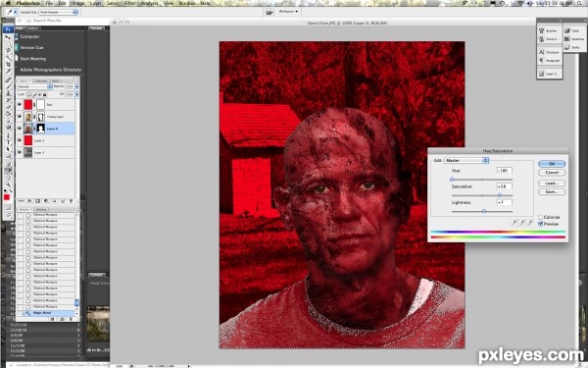Image resolution: width=588 pixels, height=368 pixels.
Task: Click the Hue value input field
Action: (505, 171)
